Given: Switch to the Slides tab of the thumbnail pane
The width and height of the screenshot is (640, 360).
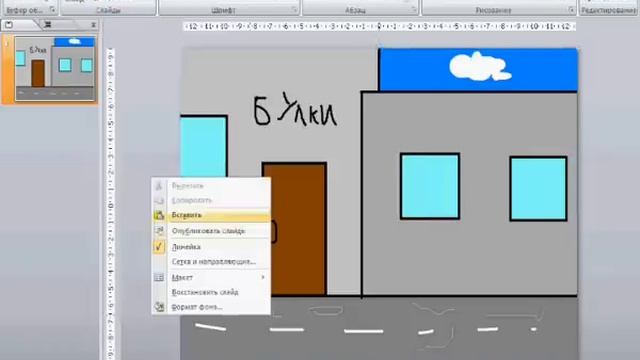Looking at the screenshot, I should (9, 25).
